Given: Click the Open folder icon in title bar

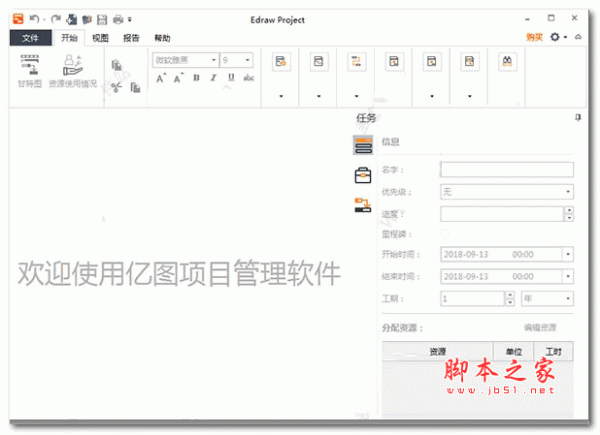Looking at the screenshot, I should tap(87, 19).
